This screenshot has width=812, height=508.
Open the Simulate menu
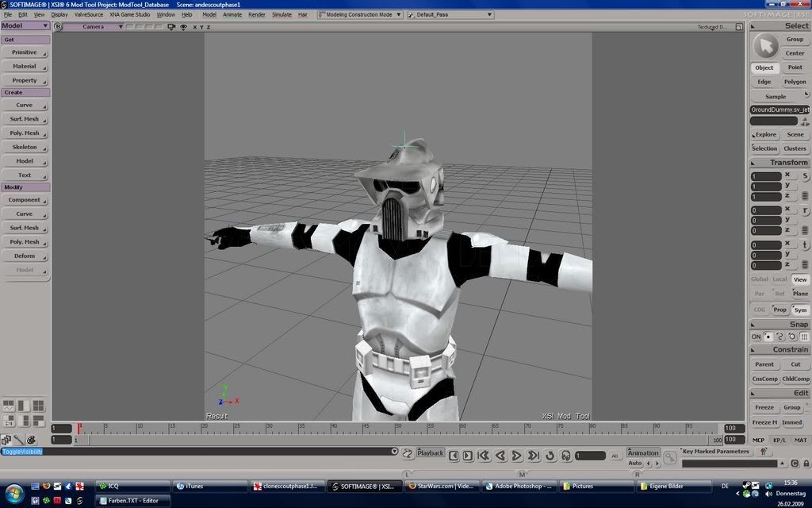282,14
